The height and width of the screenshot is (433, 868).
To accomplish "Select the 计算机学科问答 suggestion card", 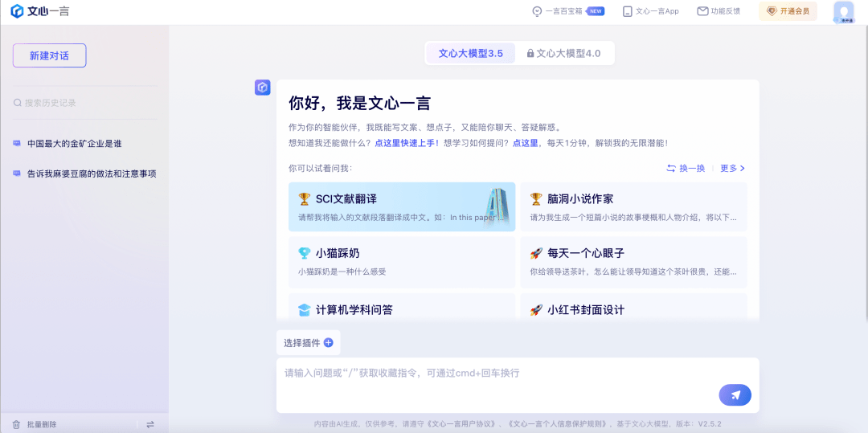I will tap(402, 306).
